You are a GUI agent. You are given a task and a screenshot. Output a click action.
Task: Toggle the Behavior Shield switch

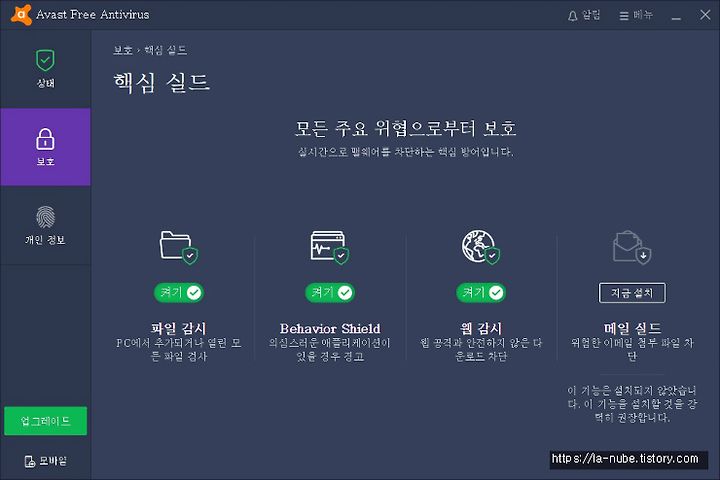pyautogui.click(x=330, y=293)
